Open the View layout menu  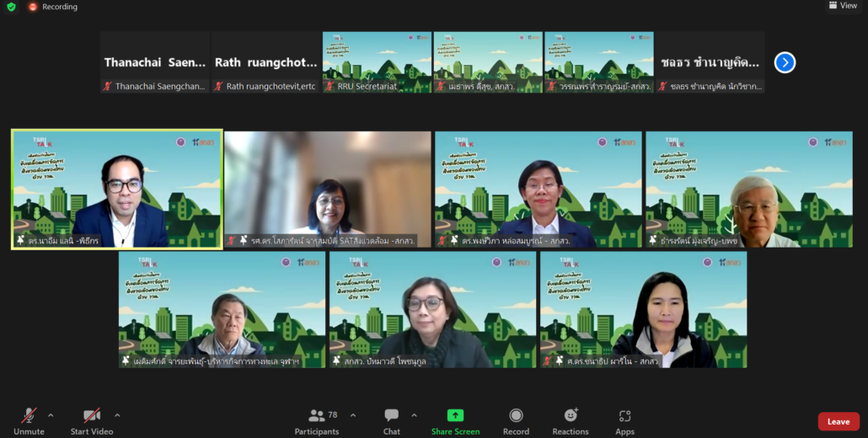(x=842, y=6)
